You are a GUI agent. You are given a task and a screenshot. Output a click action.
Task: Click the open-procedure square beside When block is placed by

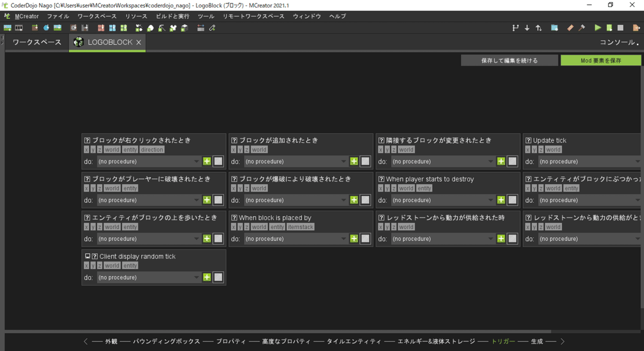coord(365,238)
